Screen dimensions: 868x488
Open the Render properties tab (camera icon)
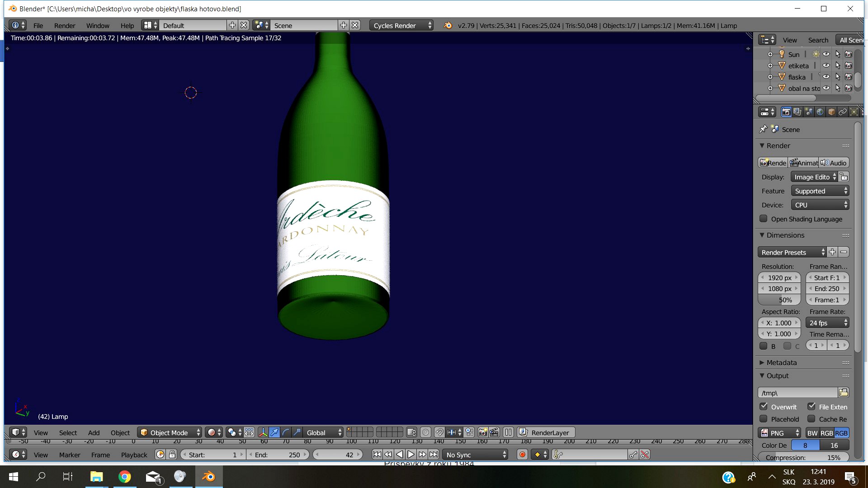(786, 112)
